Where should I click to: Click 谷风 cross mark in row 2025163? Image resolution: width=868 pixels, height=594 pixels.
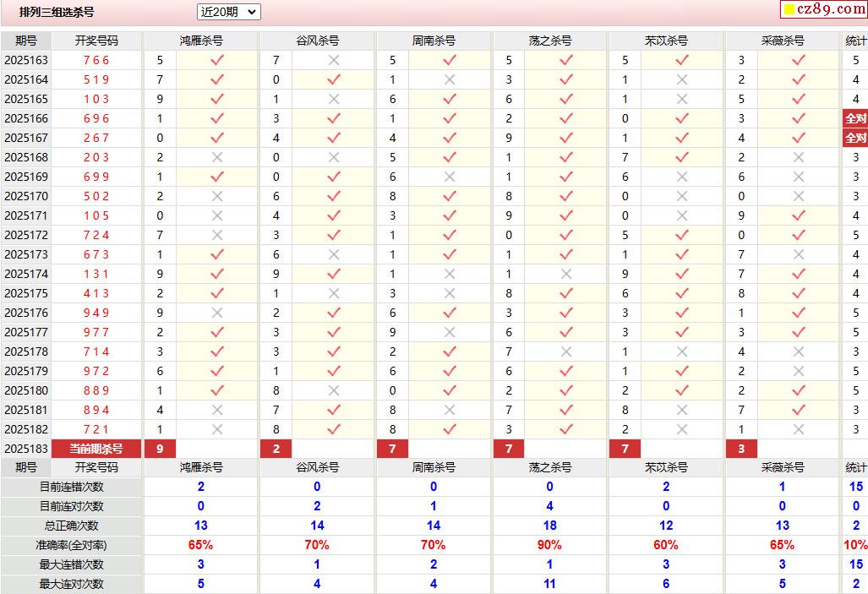(333, 60)
